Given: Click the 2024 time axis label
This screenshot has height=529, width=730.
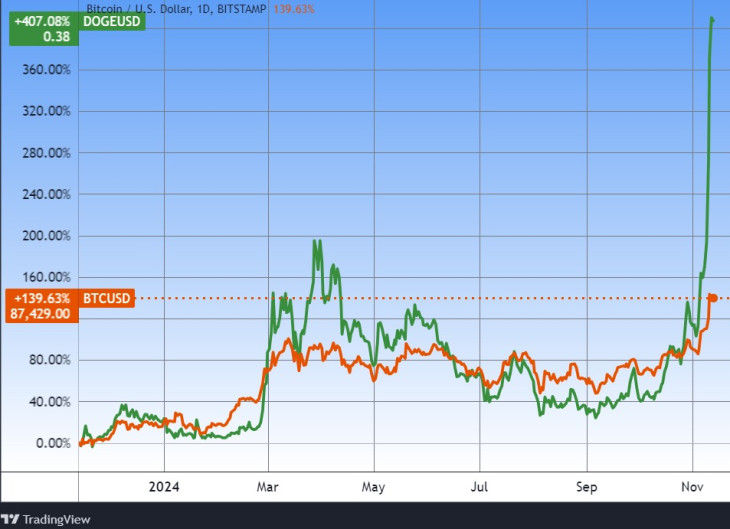Looking at the screenshot, I should [164, 487].
